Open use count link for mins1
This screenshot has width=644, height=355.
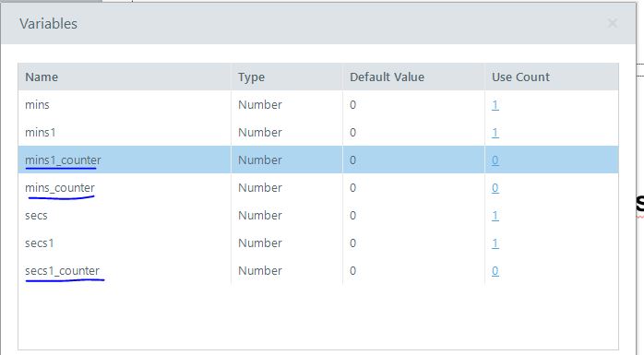[x=495, y=133]
